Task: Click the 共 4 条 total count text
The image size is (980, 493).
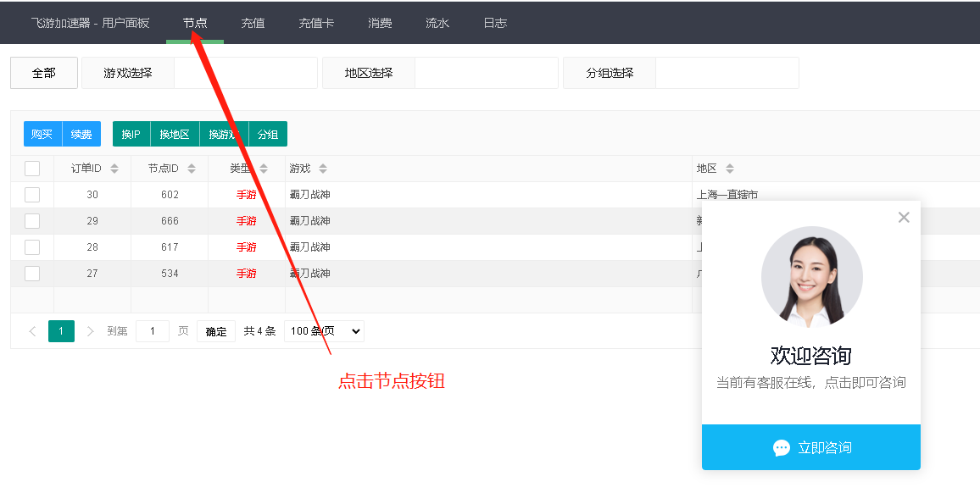Action: (260, 331)
